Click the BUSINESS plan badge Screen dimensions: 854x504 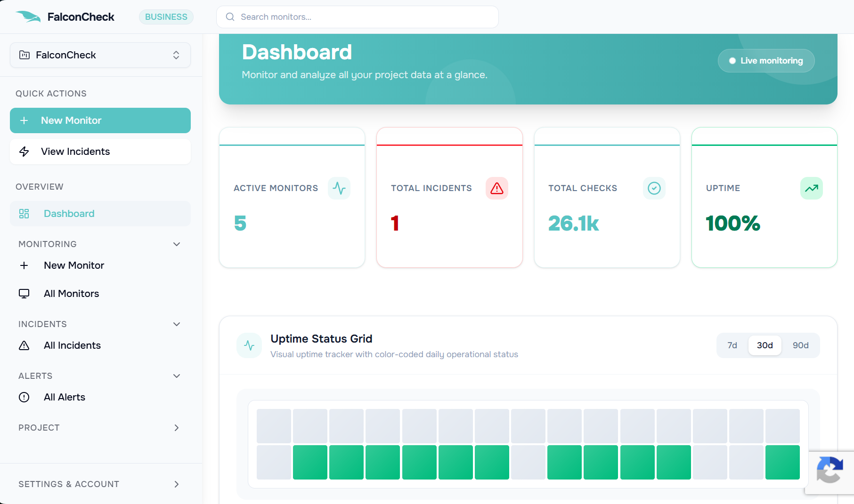click(166, 17)
